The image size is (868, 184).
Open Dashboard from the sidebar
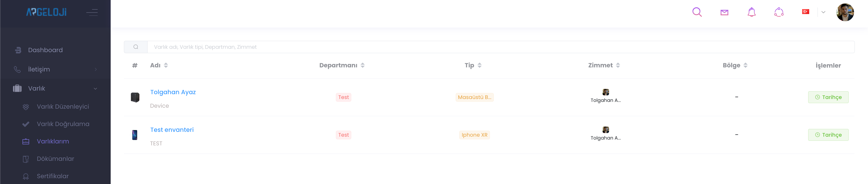point(45,50)
